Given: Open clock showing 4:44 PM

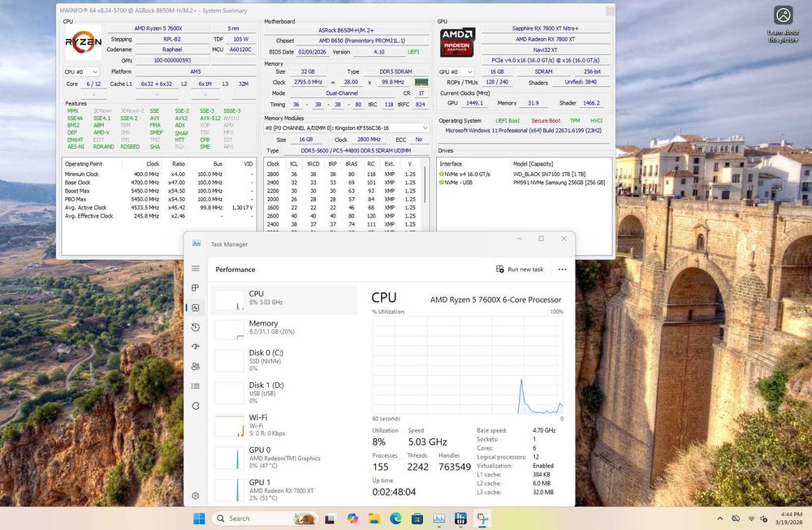Looking at the screenshot, I should (790, 518).
